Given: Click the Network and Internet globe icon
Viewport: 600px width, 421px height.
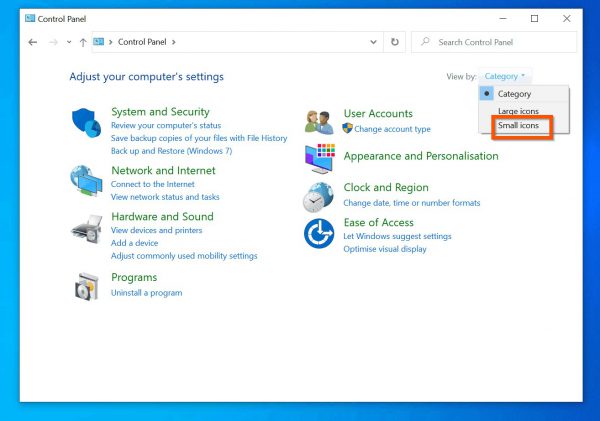Looking at the screenshot, I should [87, 181].
